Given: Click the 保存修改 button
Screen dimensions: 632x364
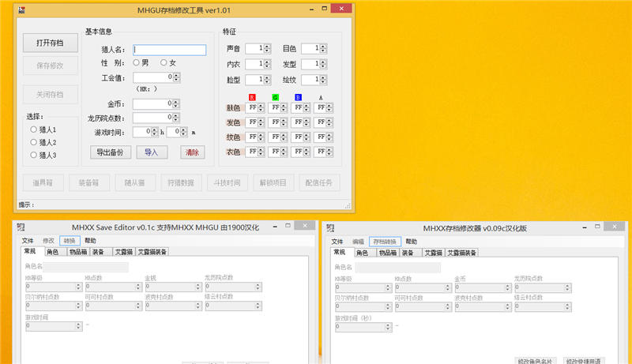Looking at the screenshot, I should pos(51,66).
